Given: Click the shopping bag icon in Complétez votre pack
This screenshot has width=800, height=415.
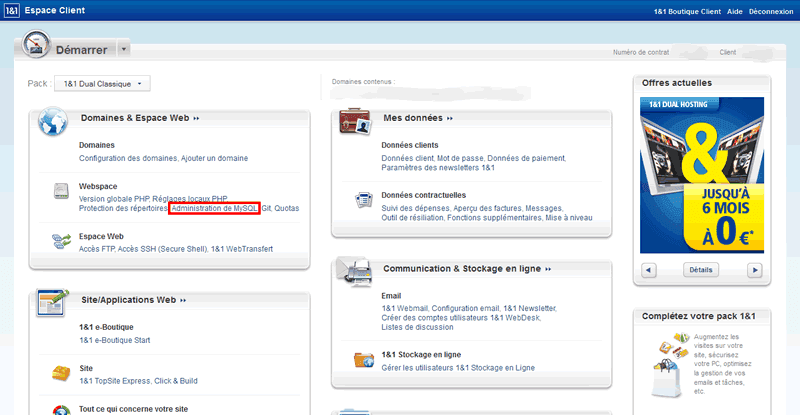Looking at the screenshot, I should coord(666,378).
